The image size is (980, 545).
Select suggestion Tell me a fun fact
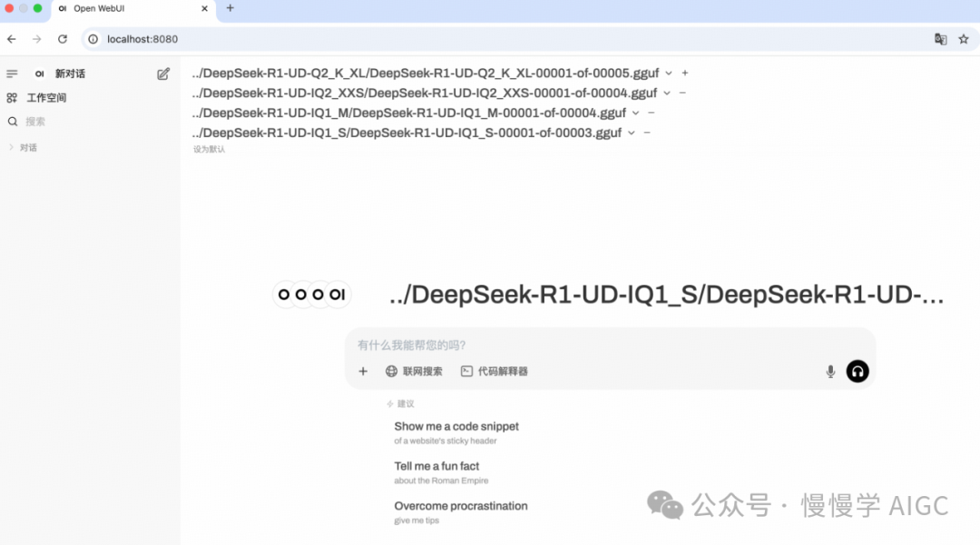(441, 472)
